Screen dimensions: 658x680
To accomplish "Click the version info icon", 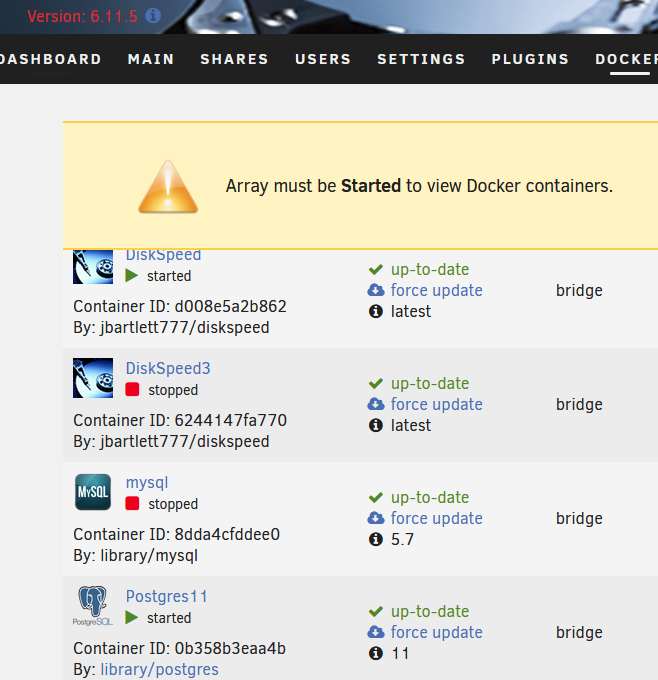I will [153, 16].
